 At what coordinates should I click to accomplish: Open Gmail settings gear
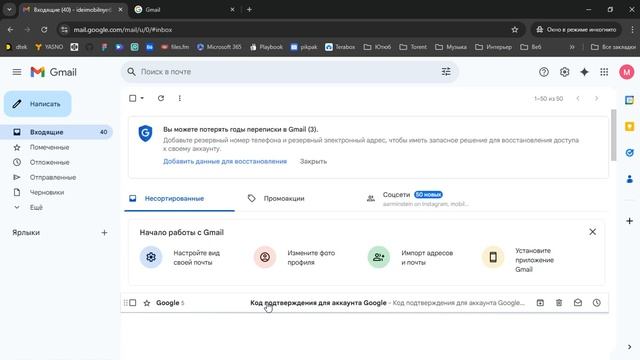564,72
